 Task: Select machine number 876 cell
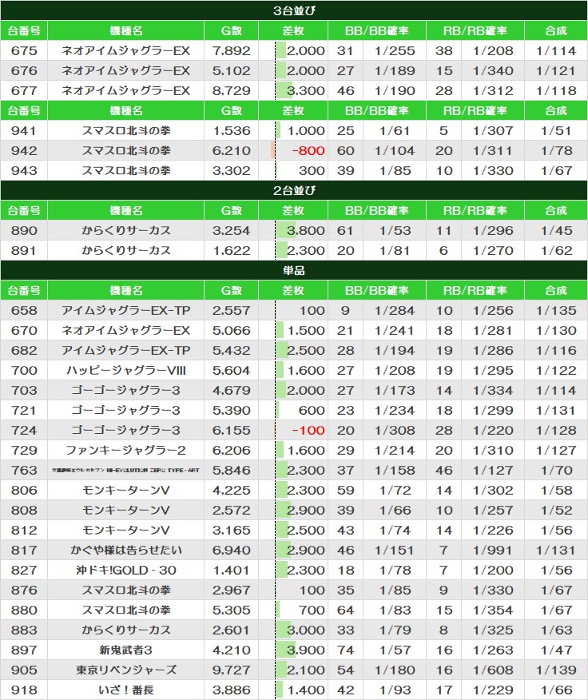(x=24, y=591)
